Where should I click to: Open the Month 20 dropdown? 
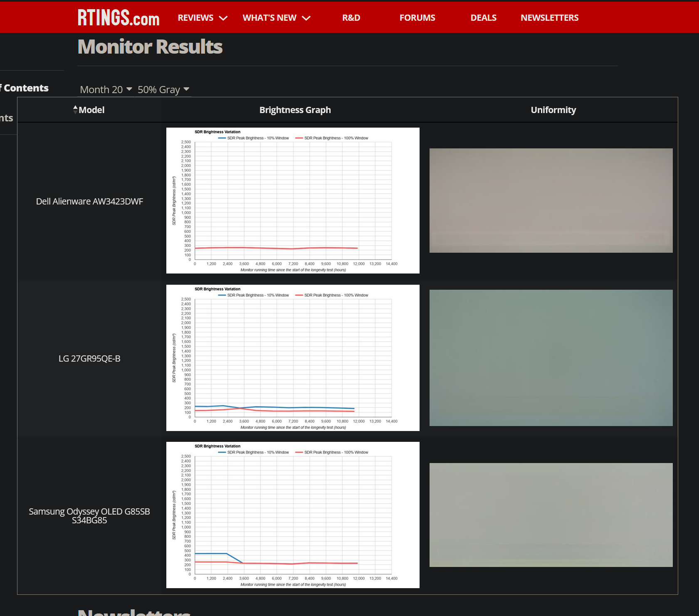point(105,89)
